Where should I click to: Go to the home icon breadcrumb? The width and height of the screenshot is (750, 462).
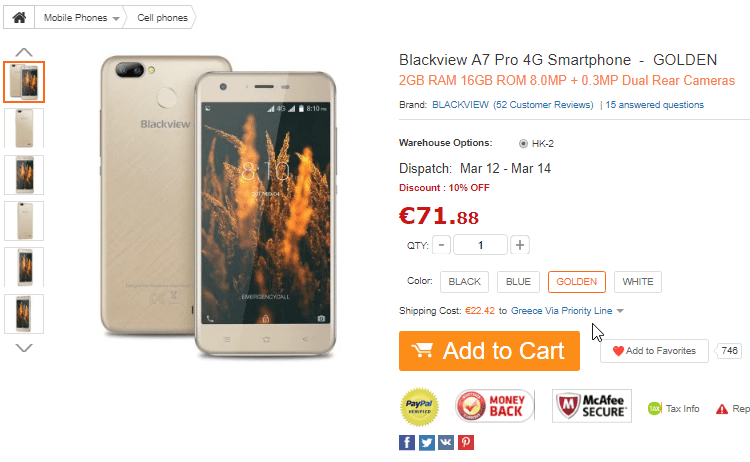(x=19, y=18)
